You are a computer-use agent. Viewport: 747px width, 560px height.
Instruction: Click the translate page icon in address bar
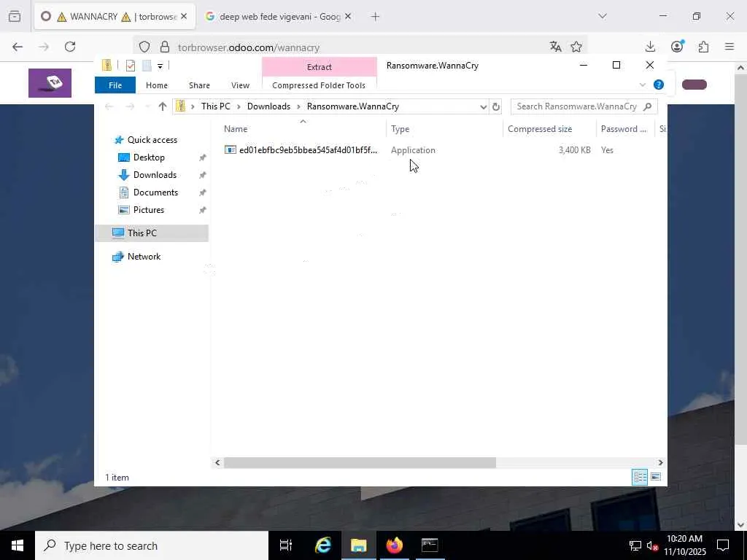point(555,46)
